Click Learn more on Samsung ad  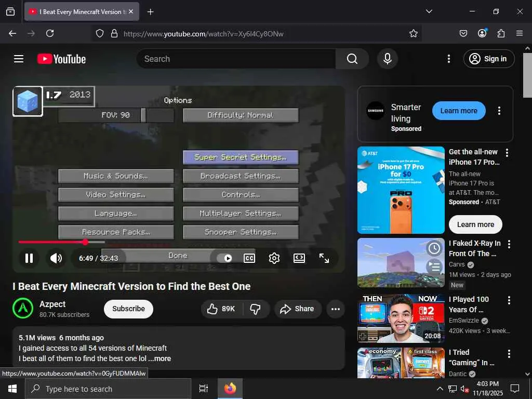[x=459, y=111]
